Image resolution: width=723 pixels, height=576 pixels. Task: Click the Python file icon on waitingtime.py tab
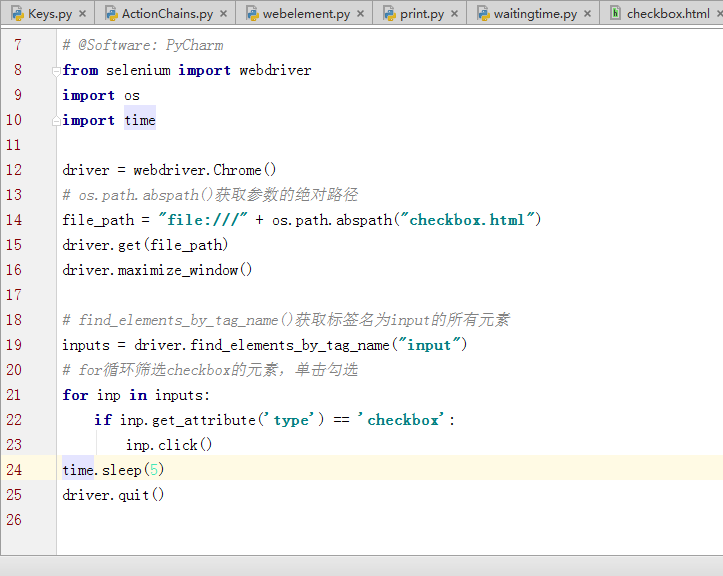tap(483, 13)
